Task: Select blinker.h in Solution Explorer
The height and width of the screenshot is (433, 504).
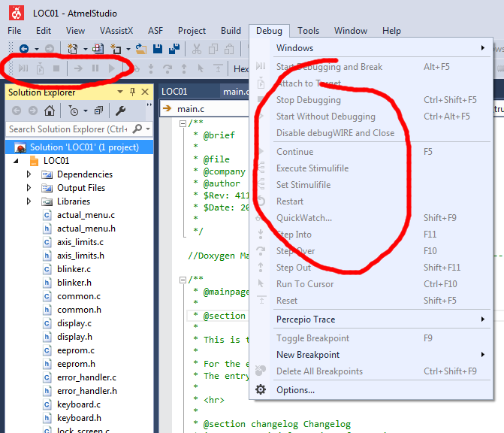Action: click(x=74, y=283)
